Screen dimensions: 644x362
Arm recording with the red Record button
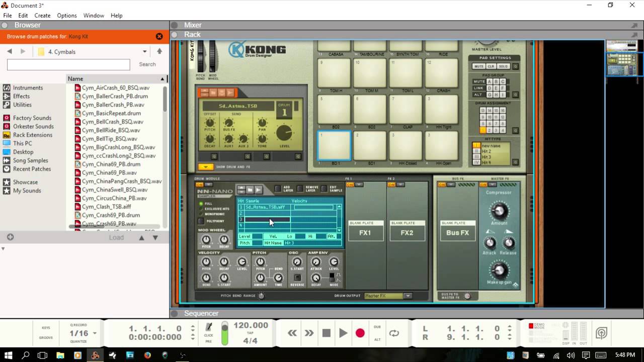[360, 333]
